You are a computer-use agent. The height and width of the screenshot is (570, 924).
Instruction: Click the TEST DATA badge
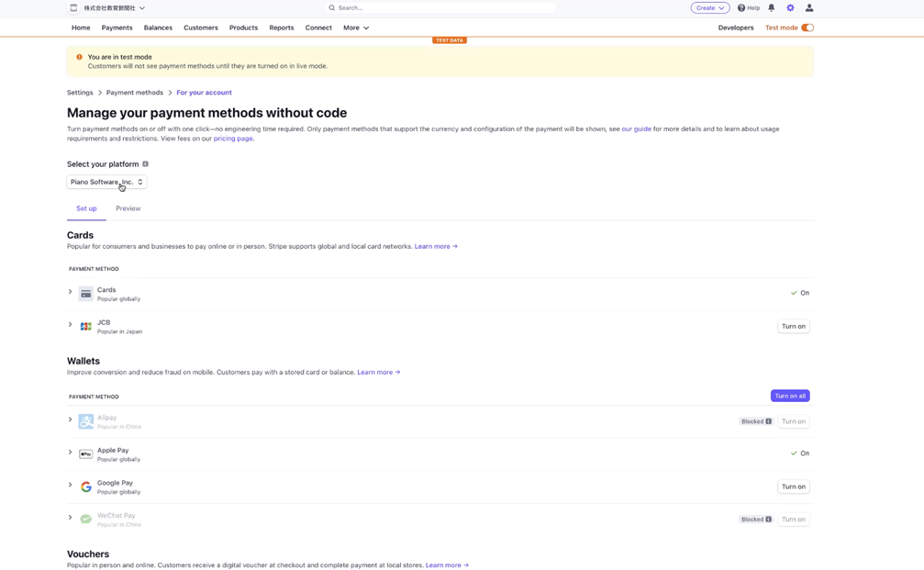coord(449,40)
